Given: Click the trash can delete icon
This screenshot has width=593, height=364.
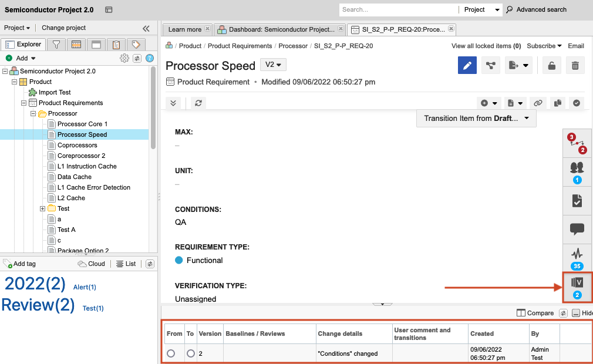Looking at the screenshot, I should pos(575,66).
